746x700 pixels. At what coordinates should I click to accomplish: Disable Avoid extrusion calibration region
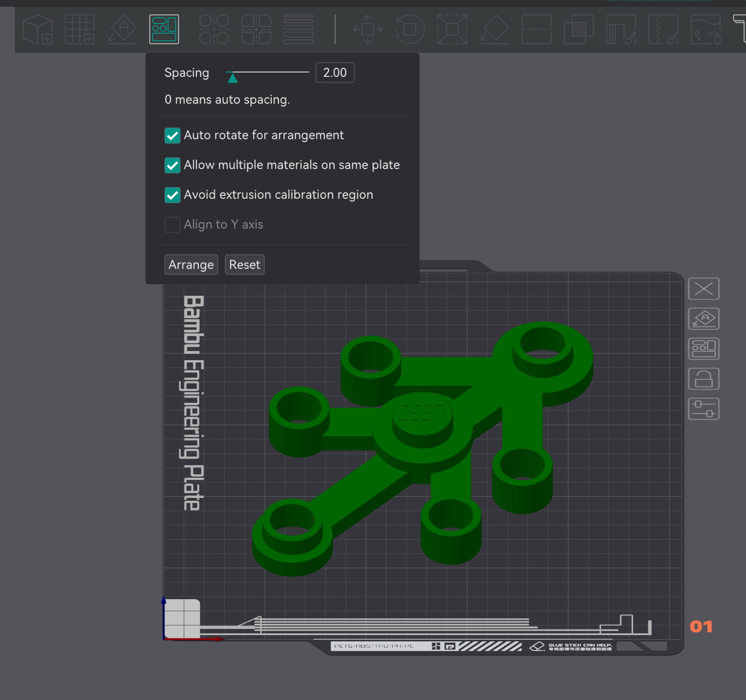pyautogui.click(x=172, y=195)
